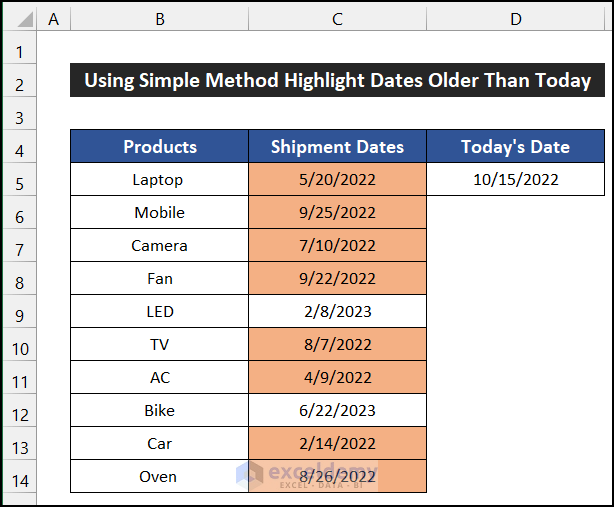Click the title cell about highlighting dates
The image size is (614, 507).
(337, 81)
